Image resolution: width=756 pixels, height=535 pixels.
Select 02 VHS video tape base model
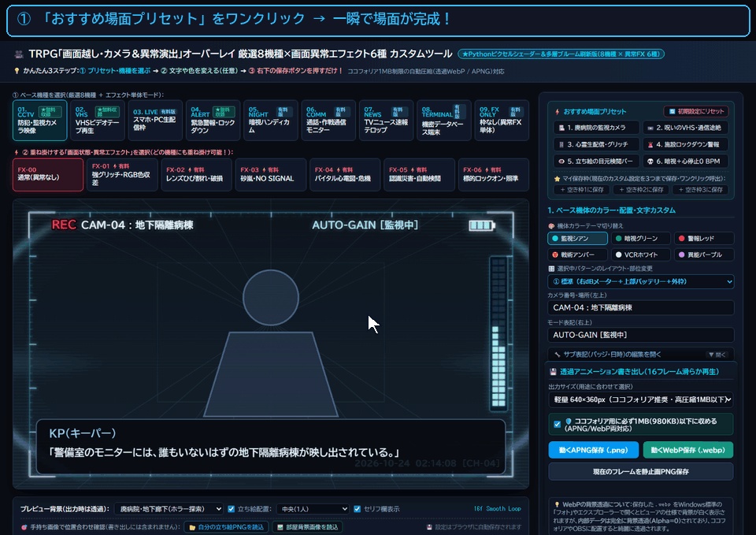tap(98, 120)
